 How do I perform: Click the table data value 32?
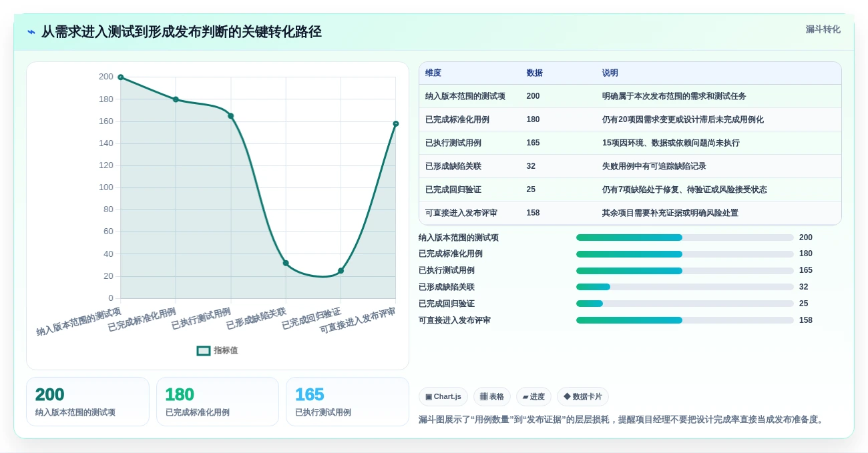pyautogui.click(x=531, y=166)
